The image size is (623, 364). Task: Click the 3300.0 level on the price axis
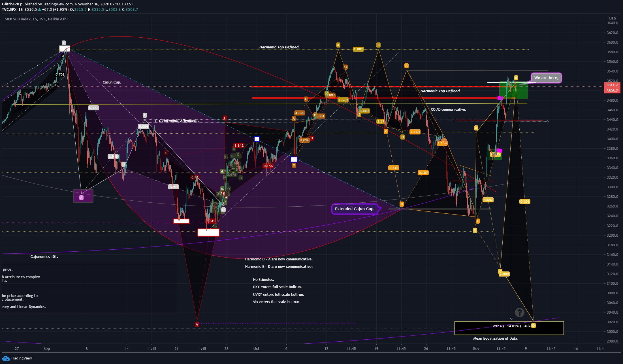[613, 187]
